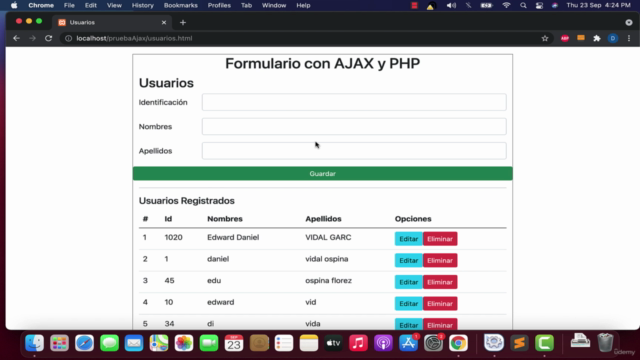The width and height of the screenshot is (640, 360).
Task: Click the Usuarios Registrados heading
Action: coord(187,201)
